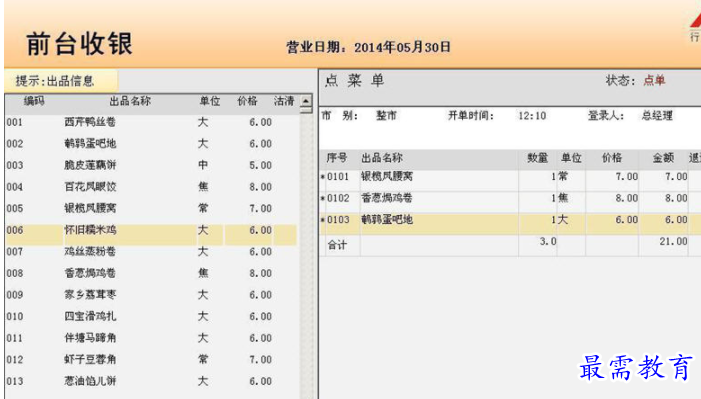Click the total amount 21.00
Image resolution: width=701 pixels, height=399 pixels.
pyautogui.click(x=673, y=242)
